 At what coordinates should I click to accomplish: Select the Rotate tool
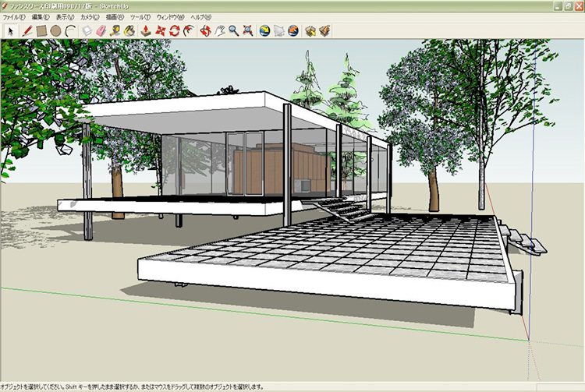point(175,31)
